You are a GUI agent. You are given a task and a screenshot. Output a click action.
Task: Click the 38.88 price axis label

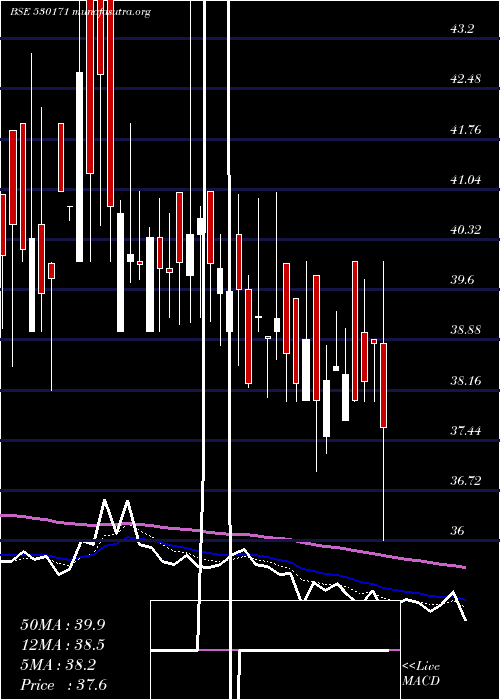pos(466,330)
